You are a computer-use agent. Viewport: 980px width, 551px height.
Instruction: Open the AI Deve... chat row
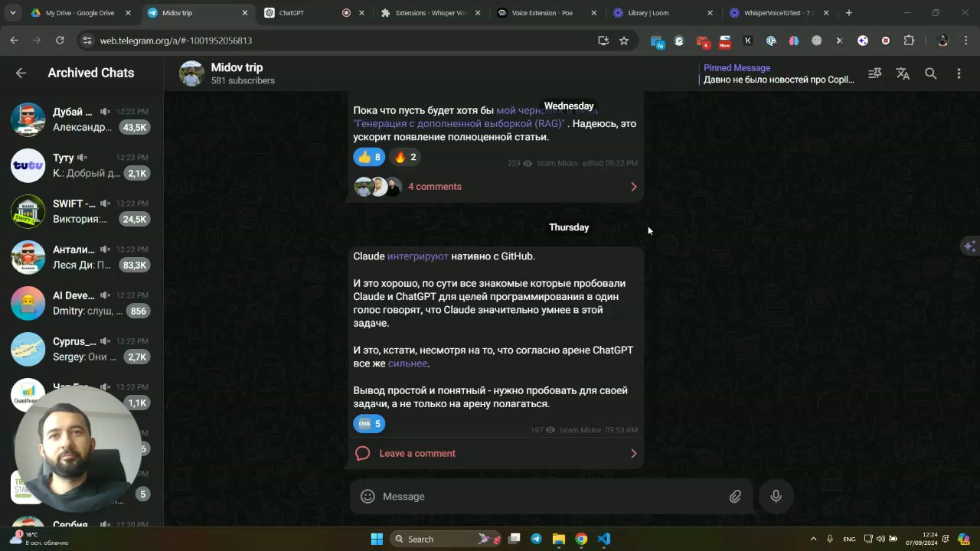coord(81,303)
